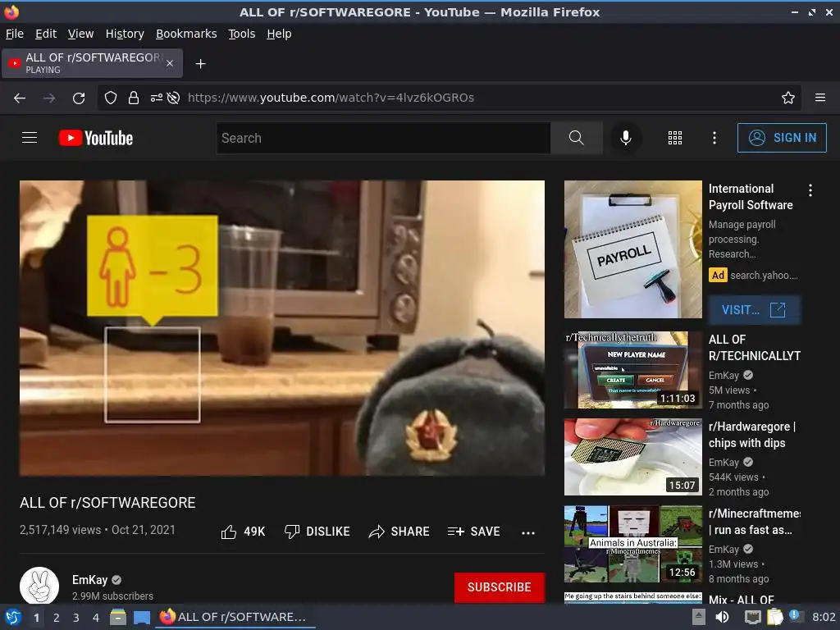Open the YouTube guide sidebar menu
The height and width of the screenshot is (630, 840).
click(x=30, y=138)
